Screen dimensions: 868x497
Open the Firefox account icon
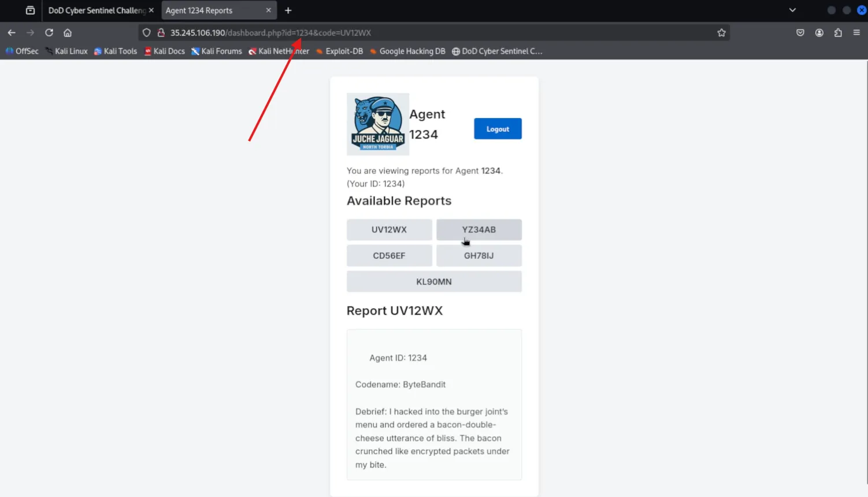tap(819, 33)
